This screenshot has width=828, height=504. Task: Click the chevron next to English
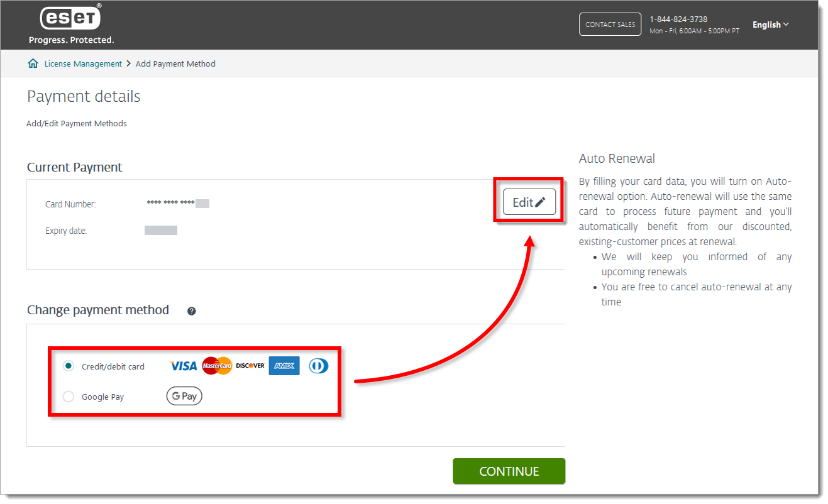(x=786, y=25)
